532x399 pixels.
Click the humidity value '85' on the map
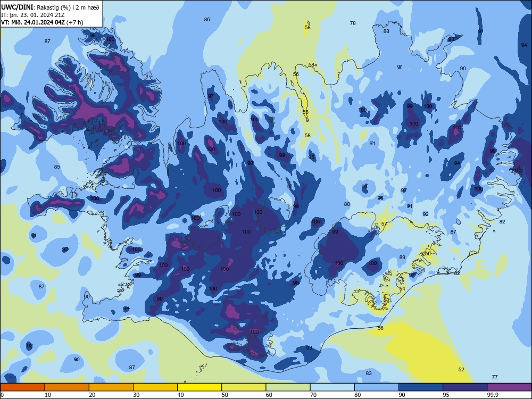tap(57, 167)
